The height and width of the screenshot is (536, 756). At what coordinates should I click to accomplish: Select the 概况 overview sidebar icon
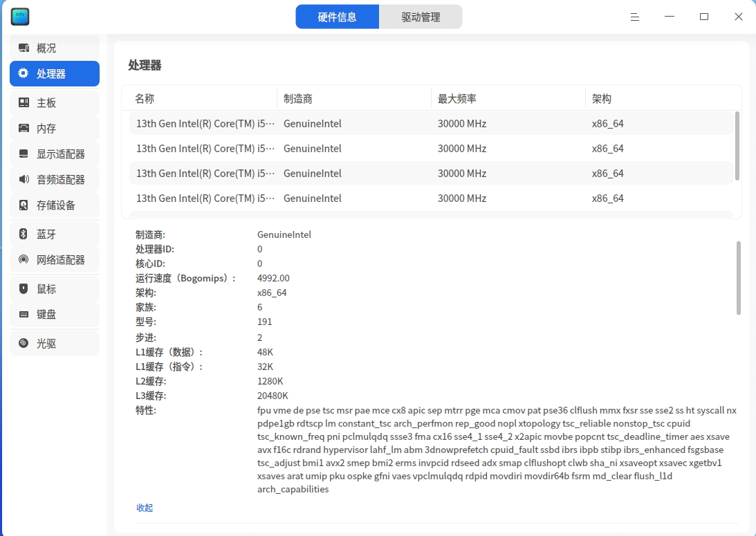24,48
